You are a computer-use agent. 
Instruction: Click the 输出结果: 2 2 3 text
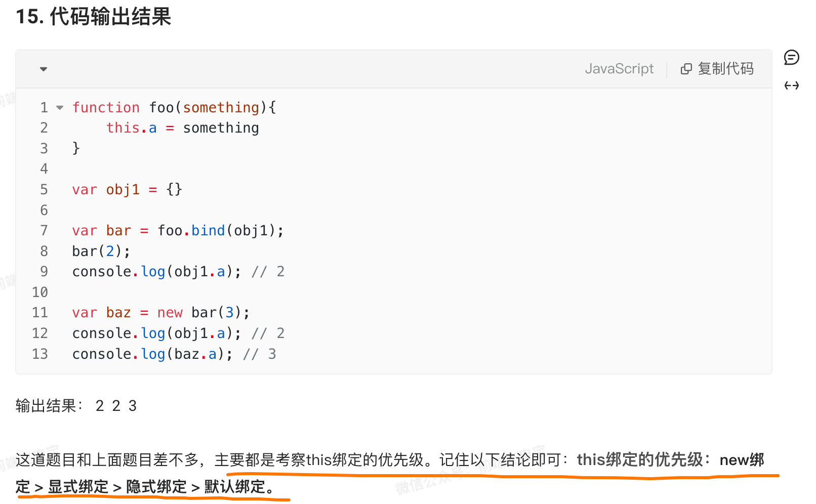click(76, 406)
